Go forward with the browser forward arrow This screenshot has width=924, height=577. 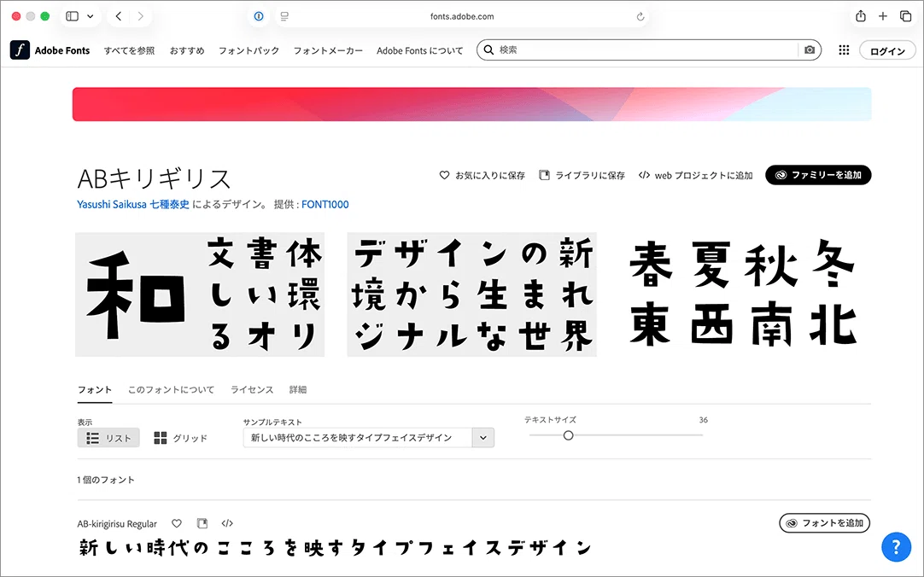pyautogui.click(x=140, y=16)
